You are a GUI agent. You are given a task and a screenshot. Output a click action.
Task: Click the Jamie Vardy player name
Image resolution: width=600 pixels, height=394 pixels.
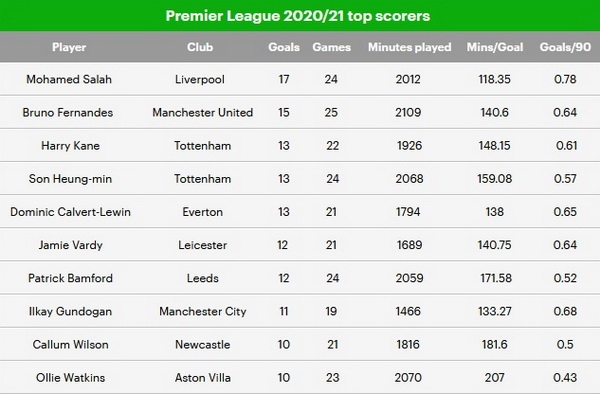coord(70,245)
